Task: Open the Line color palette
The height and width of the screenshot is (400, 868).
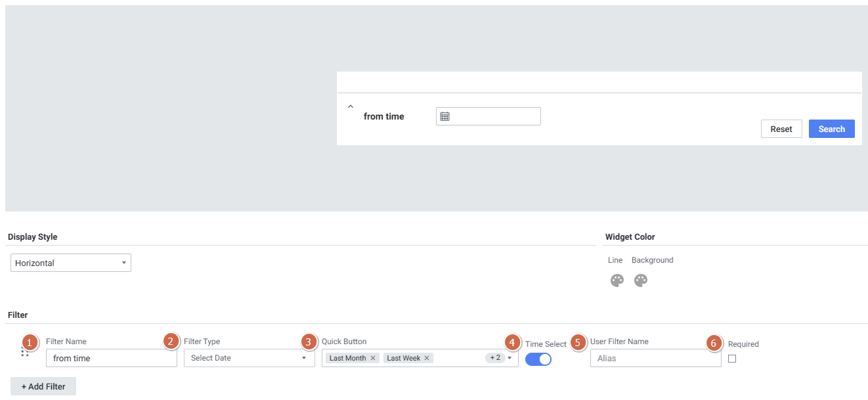Action: 617,280
